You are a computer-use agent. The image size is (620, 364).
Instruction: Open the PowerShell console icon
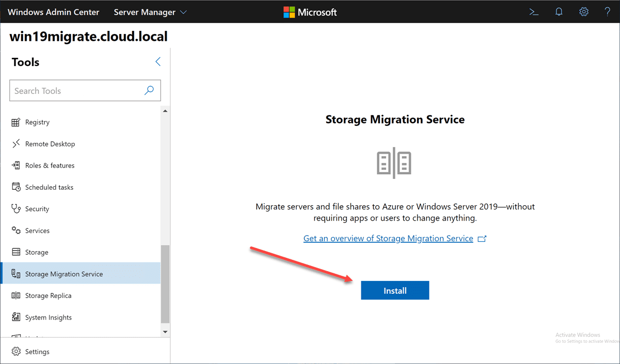coord(534,11)
